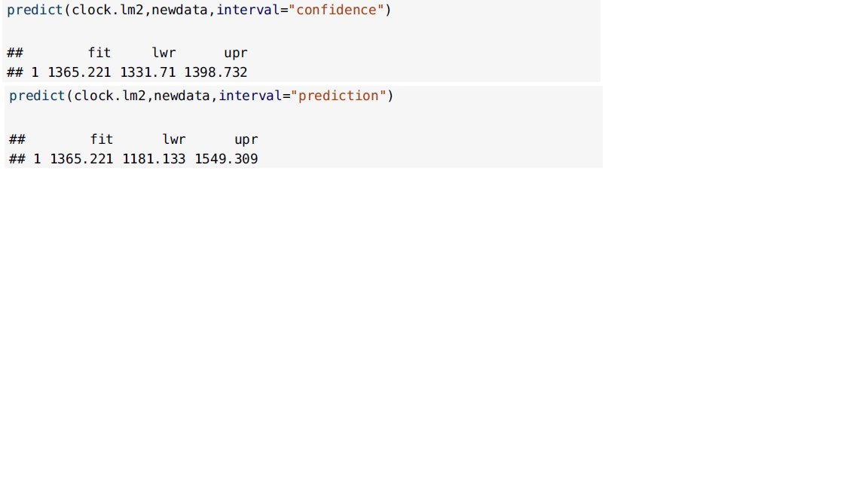
Task: Click the interval argument in the confidence call
Action: 248,10
